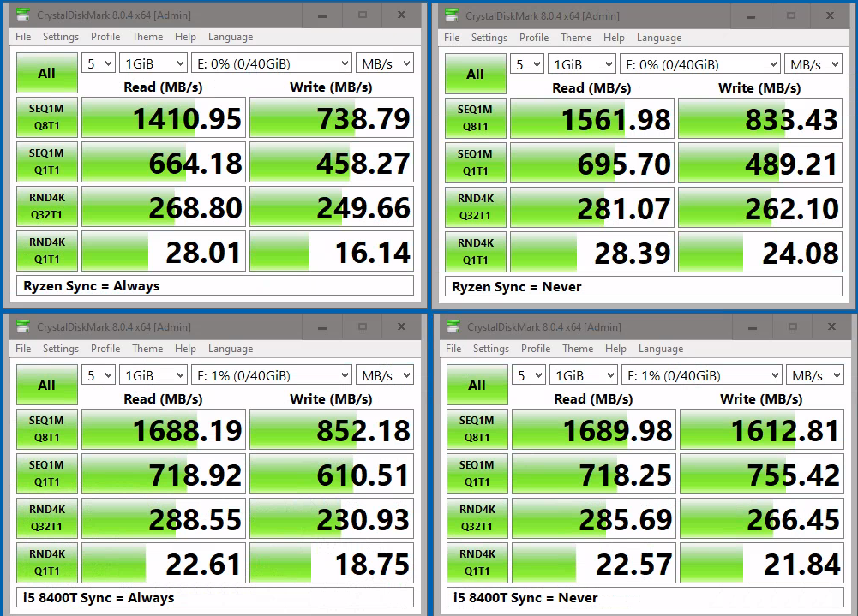858x616 pixels.
Task: Run All tests in i5 8400T Sync Always window
Action: point(47,385)
